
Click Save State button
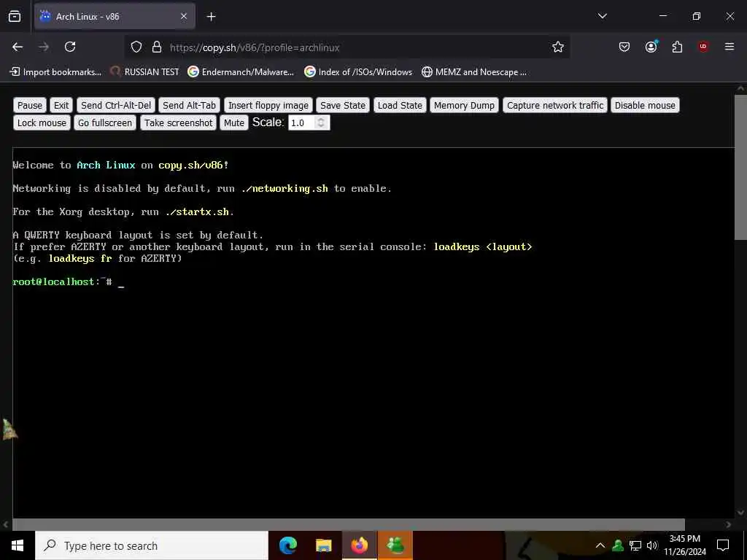(343, 105)
